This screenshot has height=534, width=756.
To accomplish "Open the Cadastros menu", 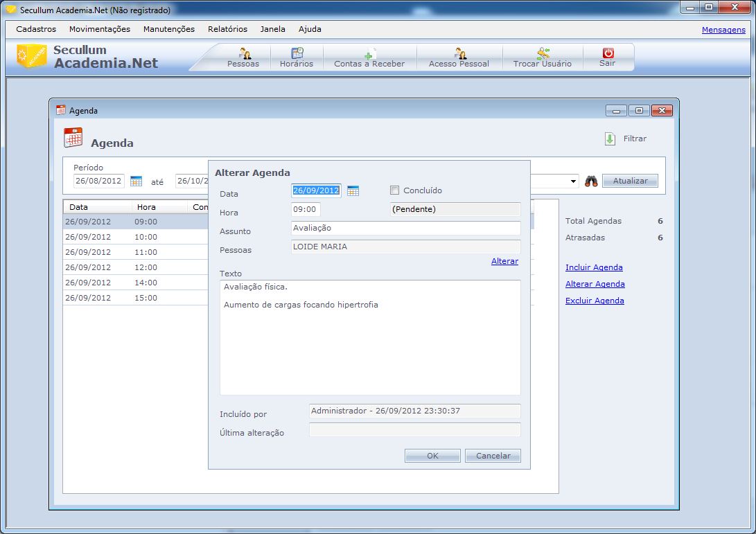I will (x=36, y=29).
